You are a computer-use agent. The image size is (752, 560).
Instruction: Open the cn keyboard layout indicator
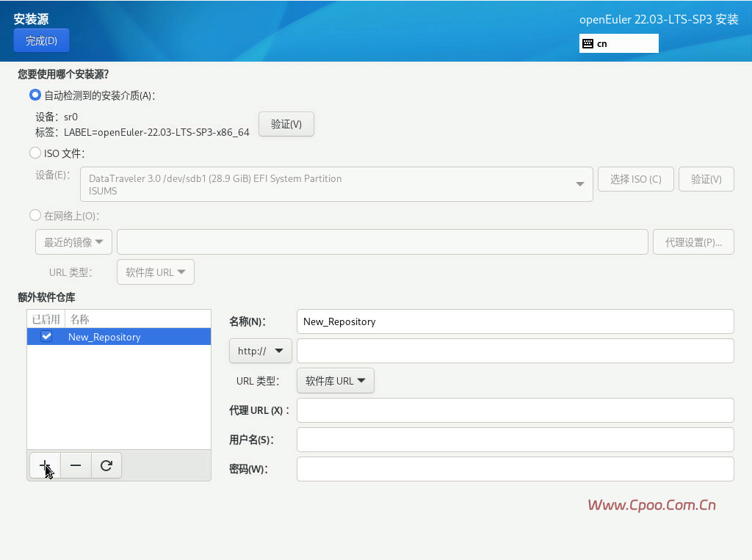[618, 43]
